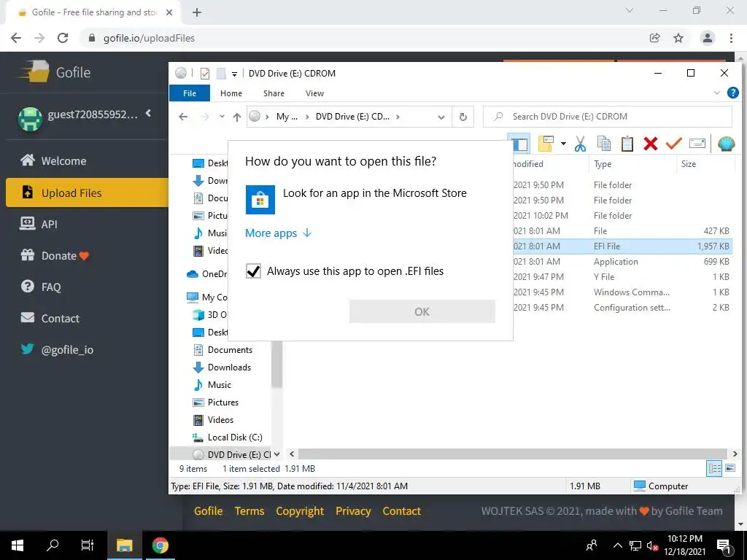Toggle the preview pane toolbar icon
Viewport: 747px width, 560px height.
(519, 144)
